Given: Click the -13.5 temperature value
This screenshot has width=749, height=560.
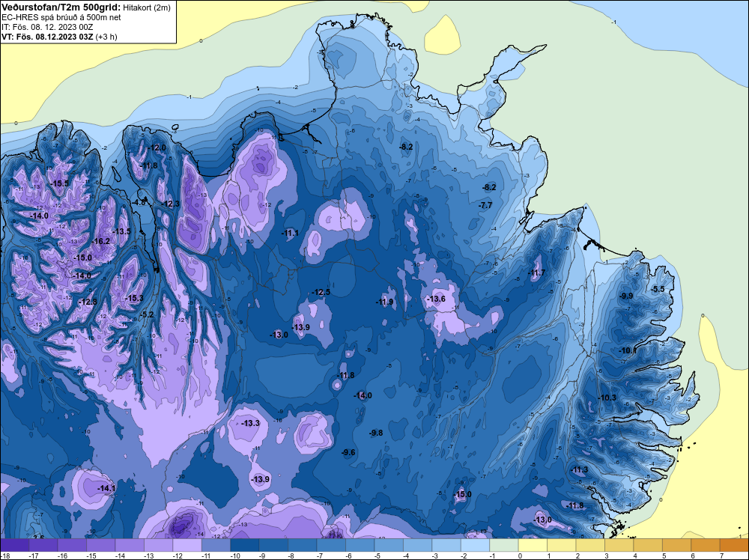Looking at the screenshot, I should pyautogui.click(x=121, y=231).
